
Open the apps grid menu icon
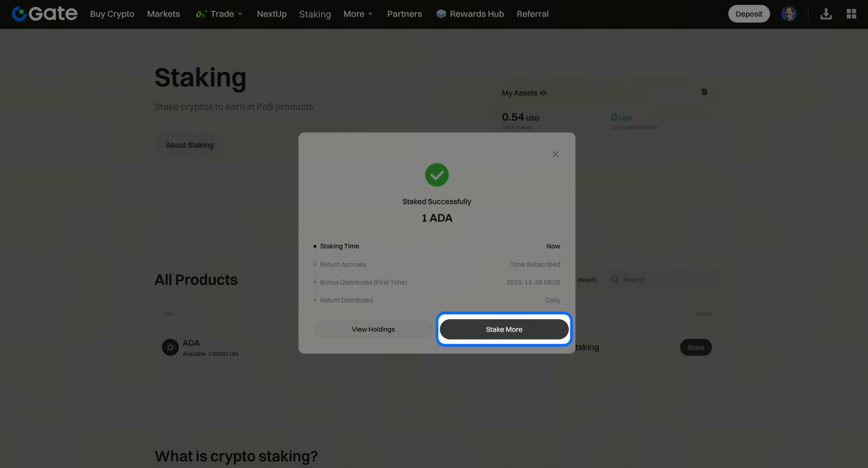point(851,14)
